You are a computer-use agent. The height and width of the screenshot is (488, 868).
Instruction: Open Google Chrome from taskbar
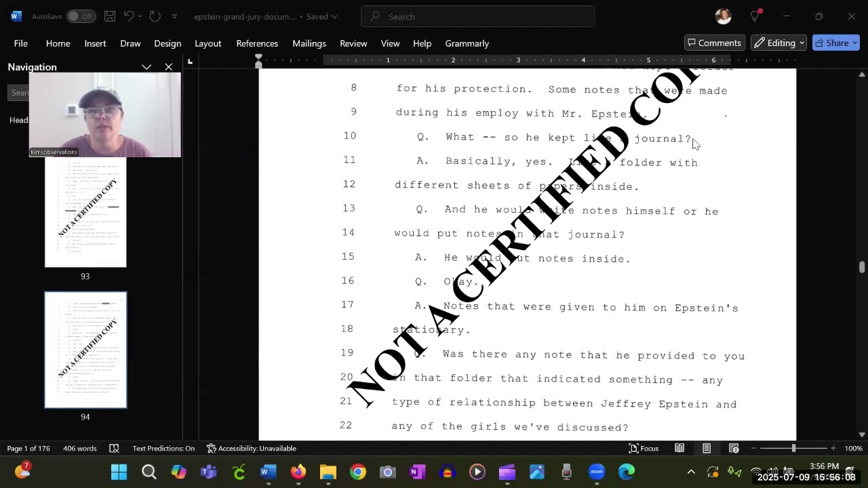(x=357, y=472)
